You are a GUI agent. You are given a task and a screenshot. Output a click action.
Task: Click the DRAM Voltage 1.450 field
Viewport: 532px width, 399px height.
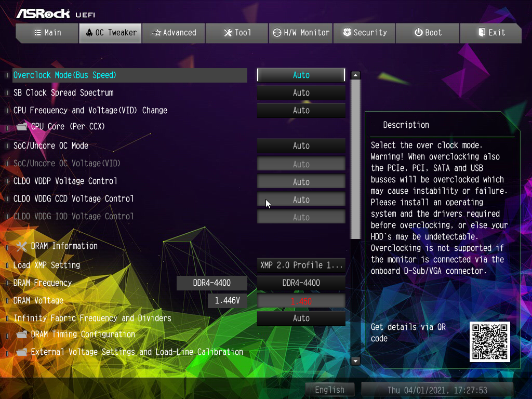(x=301, y=301)
